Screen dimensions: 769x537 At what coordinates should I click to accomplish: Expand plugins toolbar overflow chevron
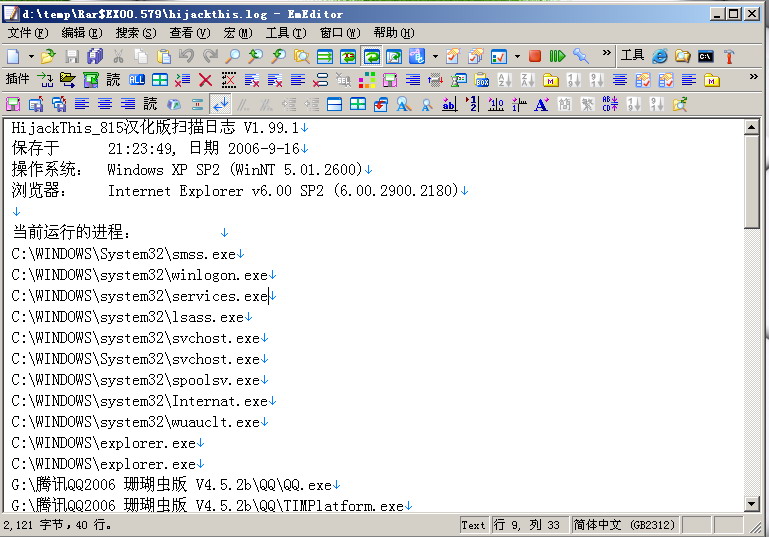tap(754, 77)
